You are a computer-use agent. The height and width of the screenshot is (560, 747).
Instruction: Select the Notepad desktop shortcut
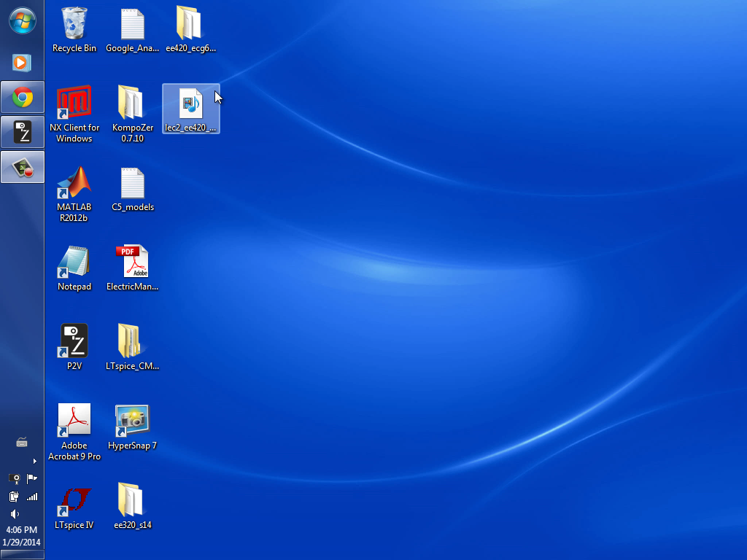pyautogui.click(x=74, y=268)
